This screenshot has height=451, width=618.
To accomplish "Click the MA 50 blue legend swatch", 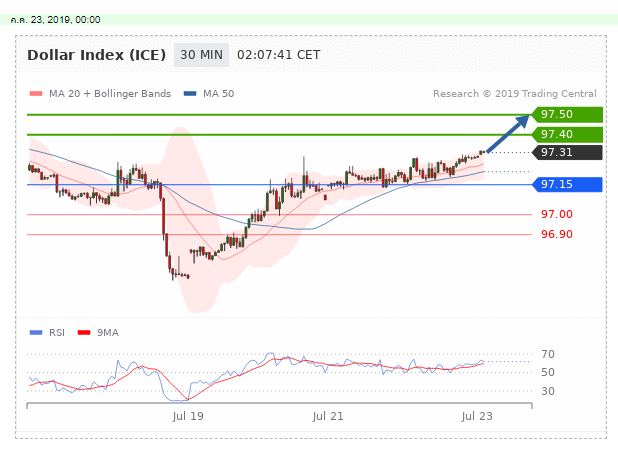I will [190, 94].
